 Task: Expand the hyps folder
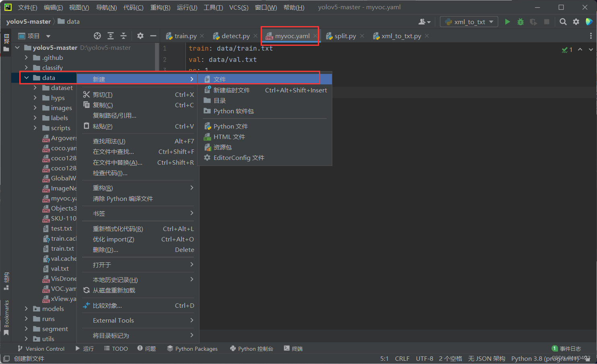35,98
